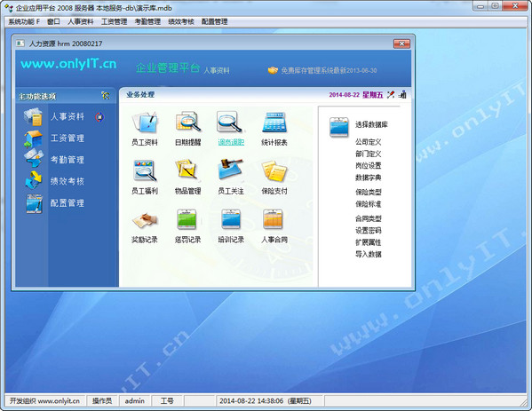Open the 系统功能 F menu

tap(24, 21)
